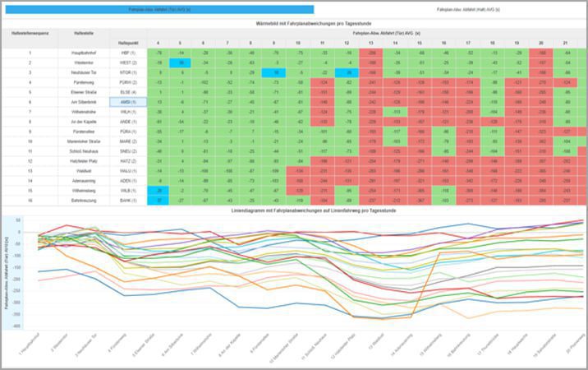This screenshot has height=370, width=588.
Task: Switch to the Fahrplan-Abw. Abfahrt (Halt) AVG tab
Action: pyautogui.click(x=468, y=9)
